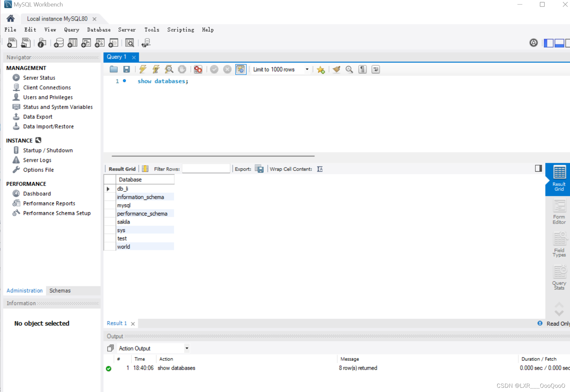The height and width of the screenshot is (392, 570).
Task: Switch to Form Editor view
Action: [559, 212]
